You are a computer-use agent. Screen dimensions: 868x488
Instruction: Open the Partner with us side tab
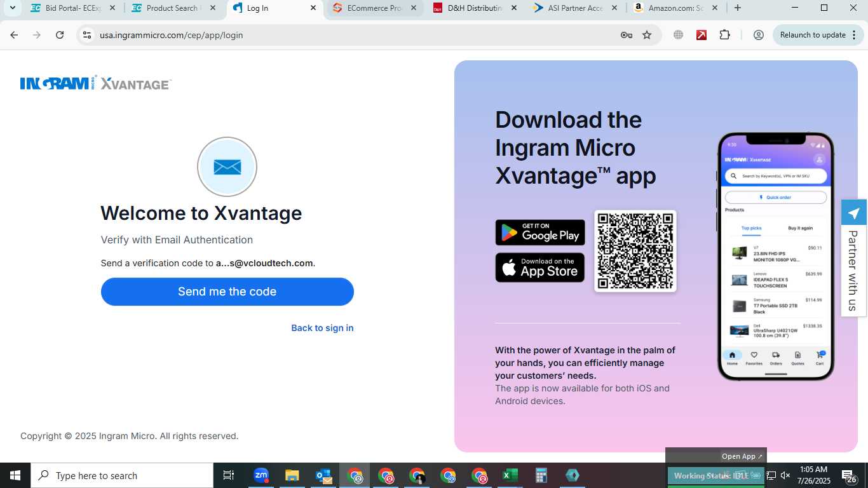pos(853,270)
